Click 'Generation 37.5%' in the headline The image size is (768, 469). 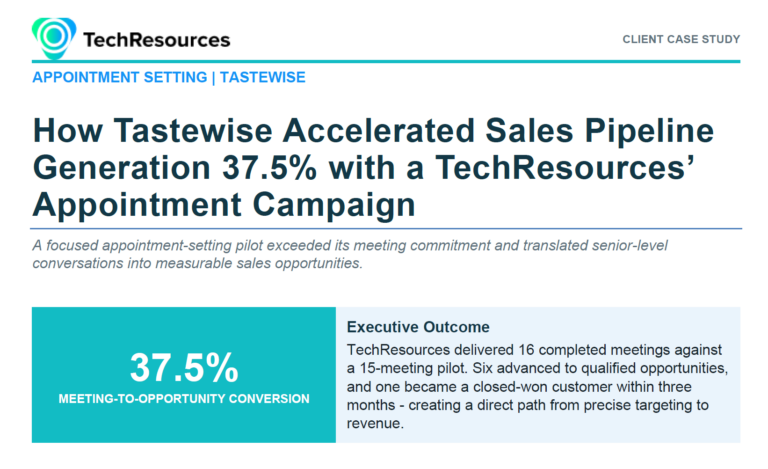point(175,167)
